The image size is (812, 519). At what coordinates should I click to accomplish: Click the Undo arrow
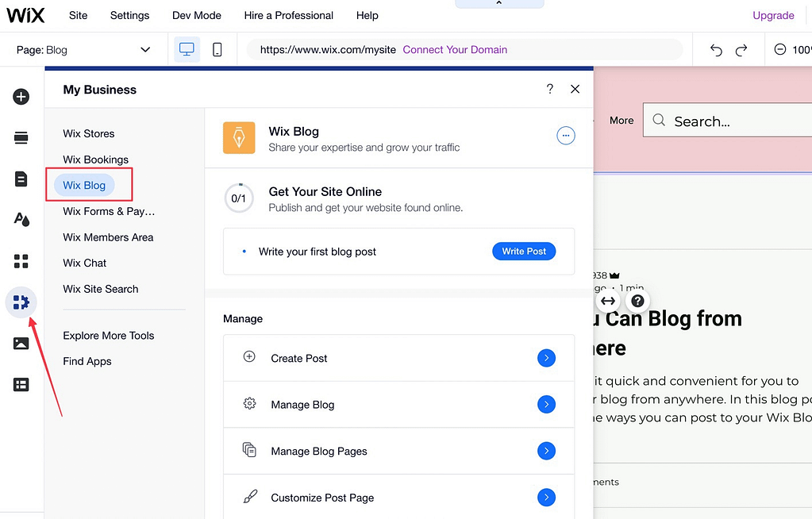[x=716, y=50]
